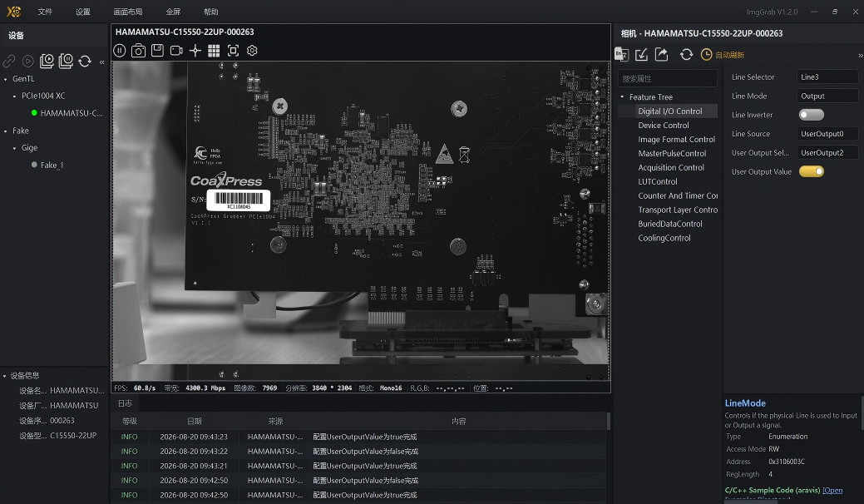Screen dimensions: 864x504
Task: Open the Line Source dropdown
Action: (x=827, y=133)
